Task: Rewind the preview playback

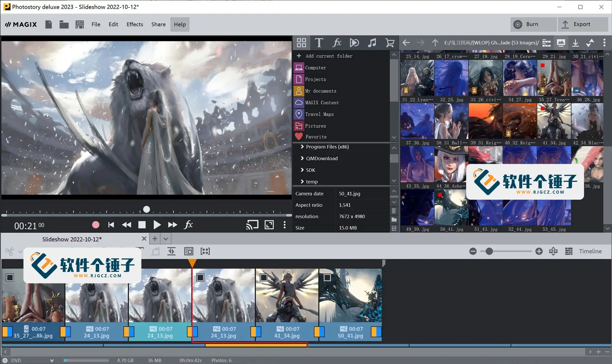Action: [126, 225]
